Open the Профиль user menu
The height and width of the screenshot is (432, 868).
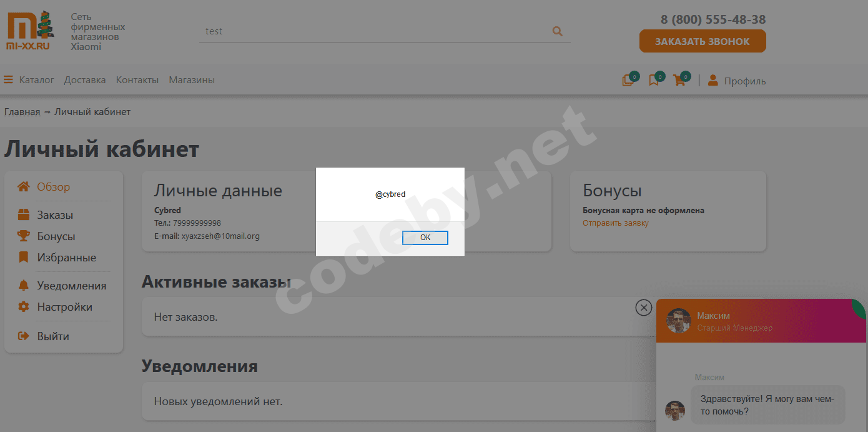737,81
